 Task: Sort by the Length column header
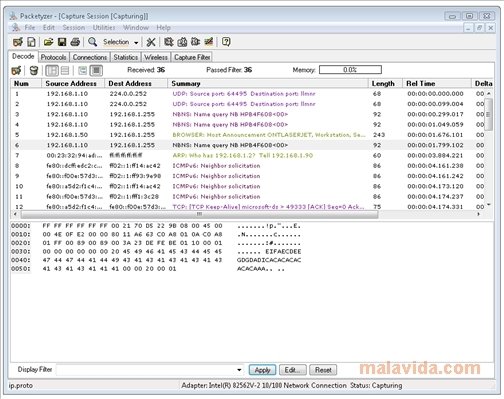click(385, 83)
